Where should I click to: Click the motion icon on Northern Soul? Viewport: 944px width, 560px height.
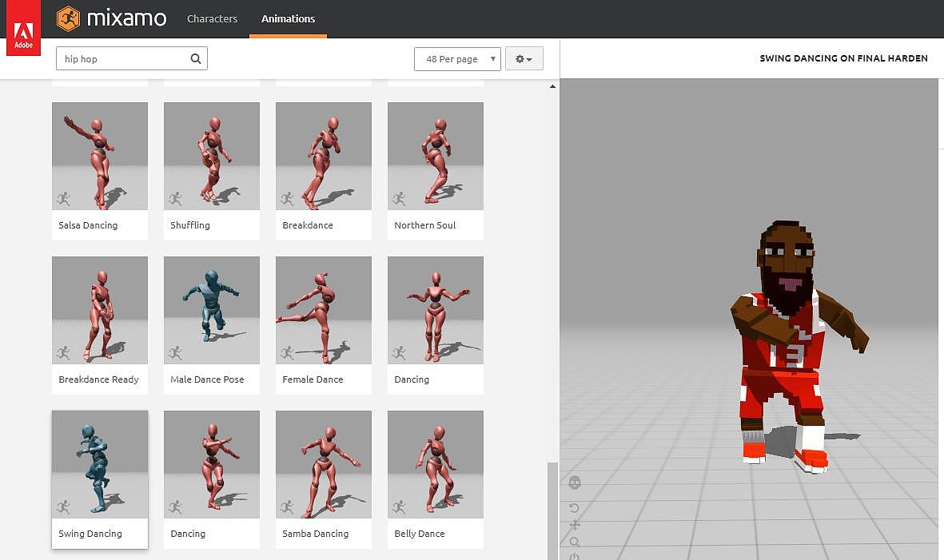[399, 198]
